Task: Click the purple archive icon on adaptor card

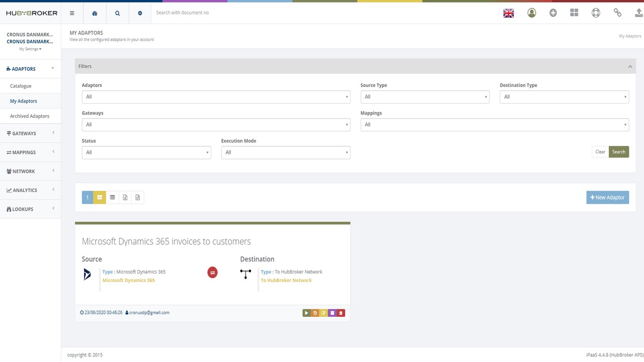Action: pyautogui.click(x=332, y=313)
